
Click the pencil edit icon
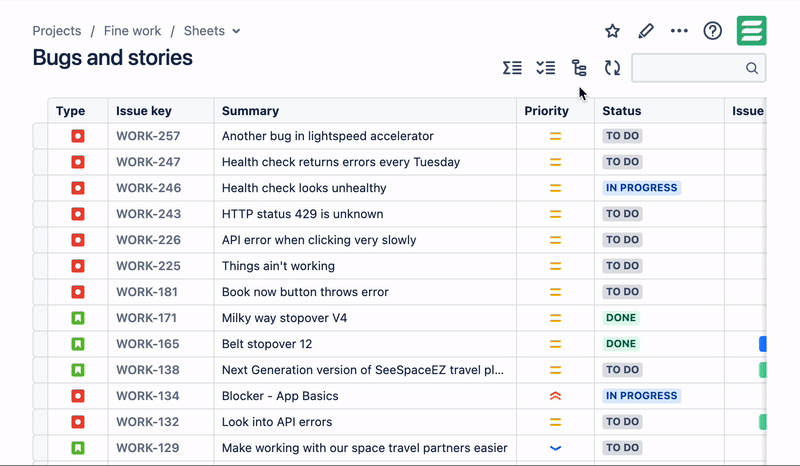[x=646, y=31]
